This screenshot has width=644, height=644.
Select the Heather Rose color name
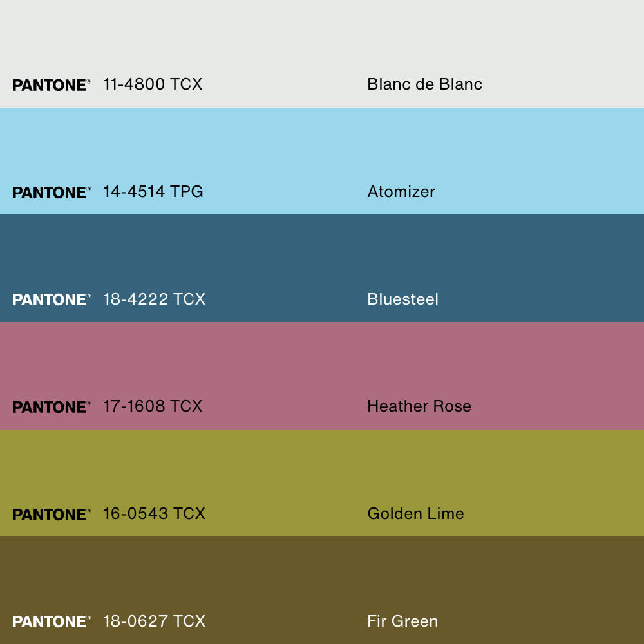point(419,406)
